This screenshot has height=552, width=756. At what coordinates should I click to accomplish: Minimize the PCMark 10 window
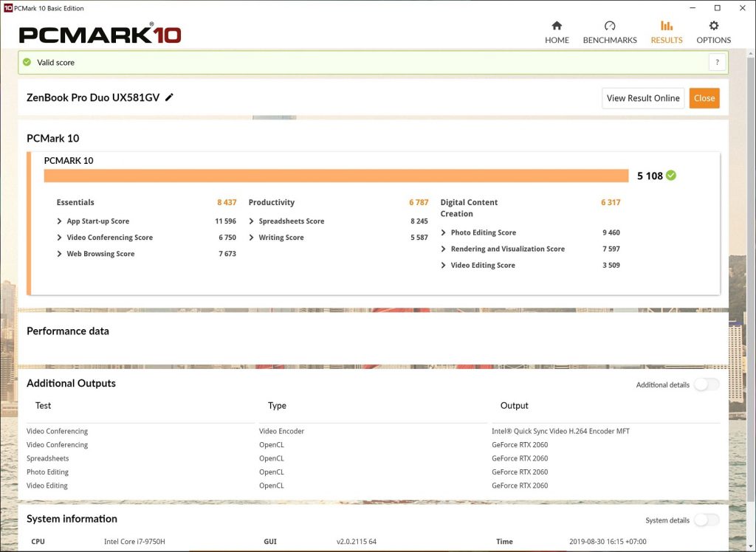click(x=693, y=7)
